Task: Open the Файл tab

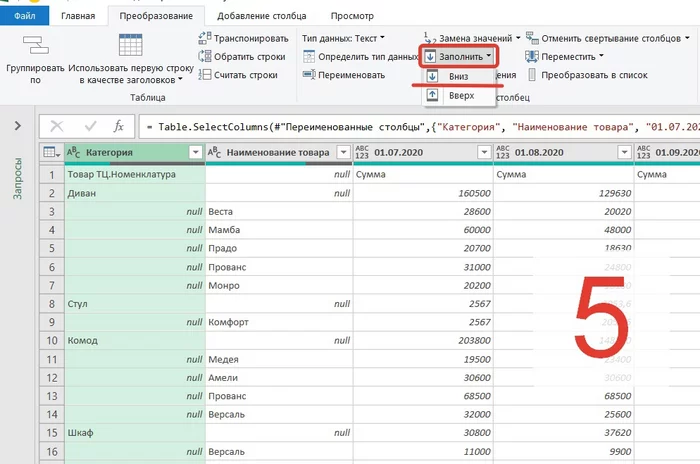Action: point(25,16)
